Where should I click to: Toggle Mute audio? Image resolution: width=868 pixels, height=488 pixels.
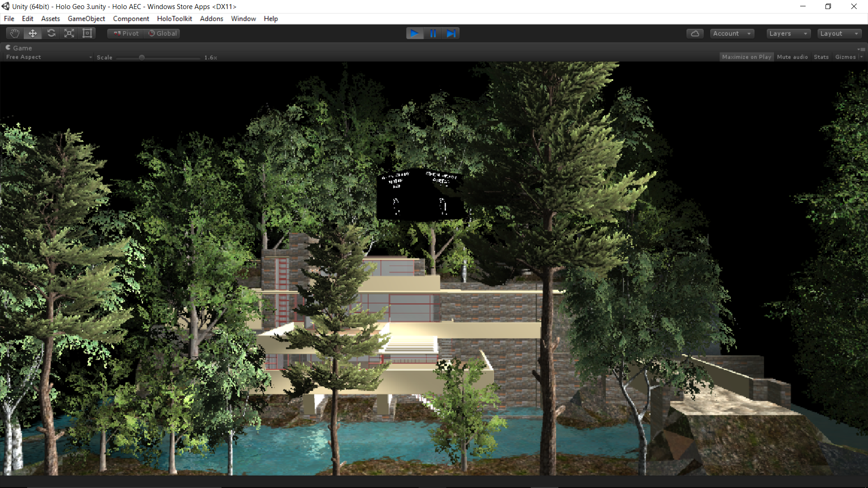pos(792,57)
